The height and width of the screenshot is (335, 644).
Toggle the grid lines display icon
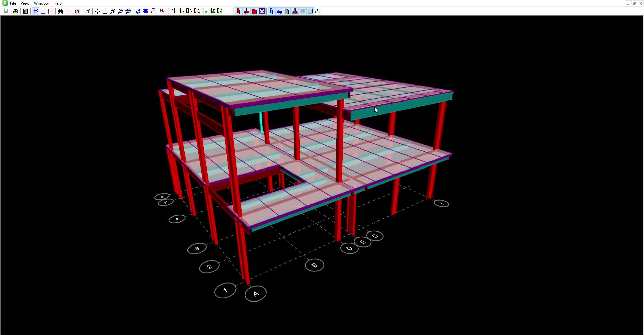pyautogui.click(x=303, y=11)
